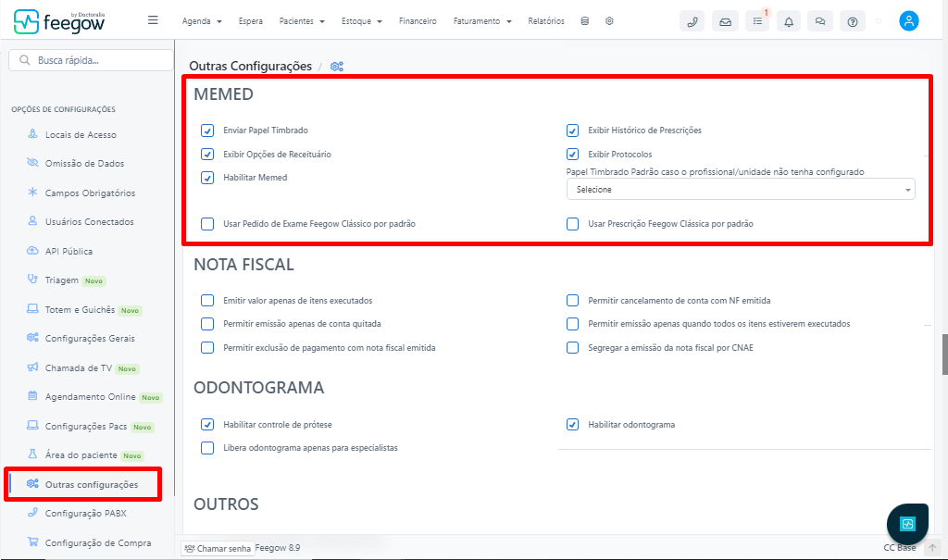
Task: Click the page vertical scrollbar thumb
Action: pyautogui.click(x=944, y=354)
